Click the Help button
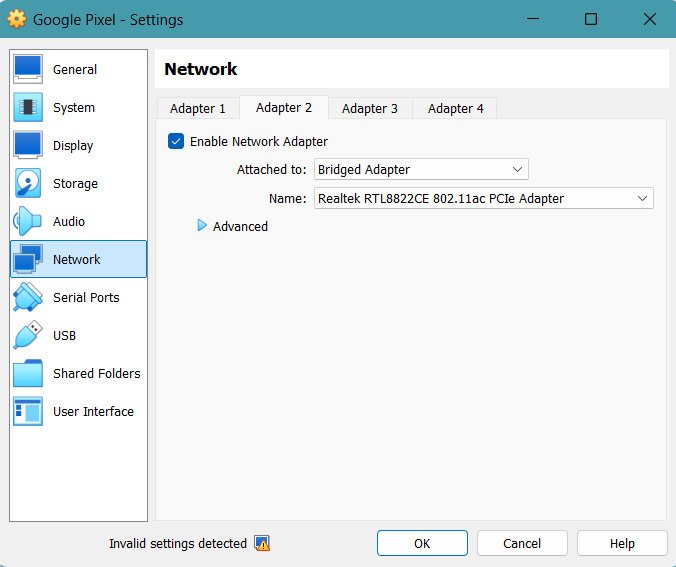676x567 pixels. [x=622, y=543]
